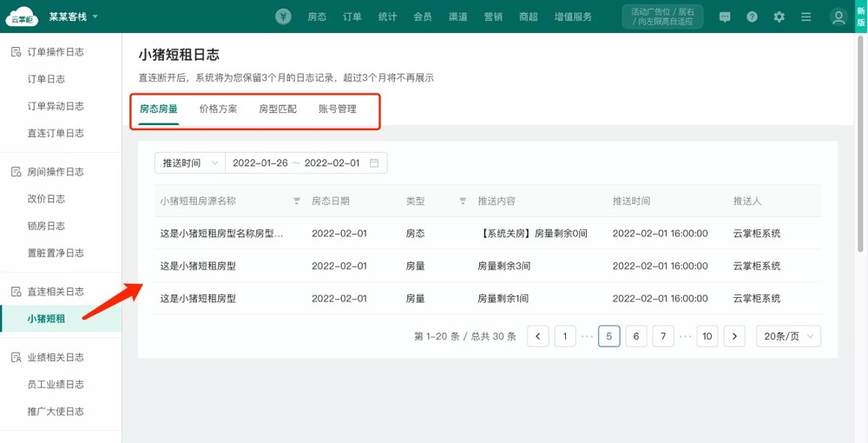
Task: Click the filter icon on 小猪短租房源名称 column
Action: click(x=297, y=201)
